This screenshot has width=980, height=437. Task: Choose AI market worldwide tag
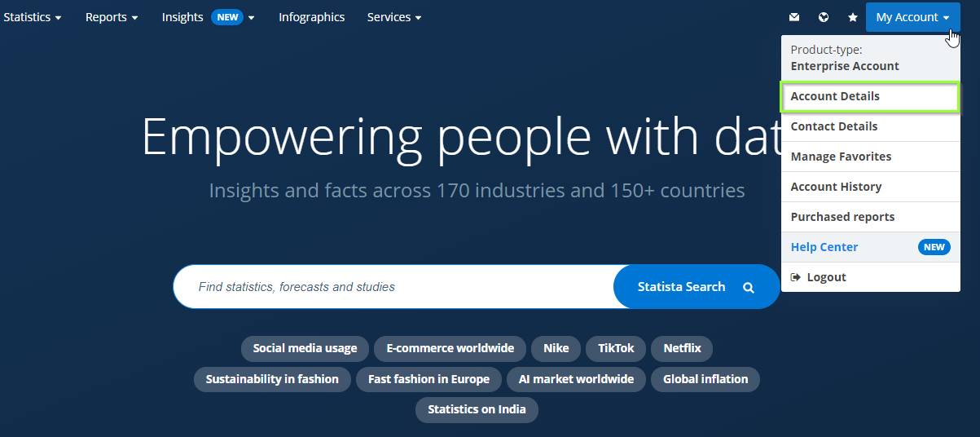576,379
